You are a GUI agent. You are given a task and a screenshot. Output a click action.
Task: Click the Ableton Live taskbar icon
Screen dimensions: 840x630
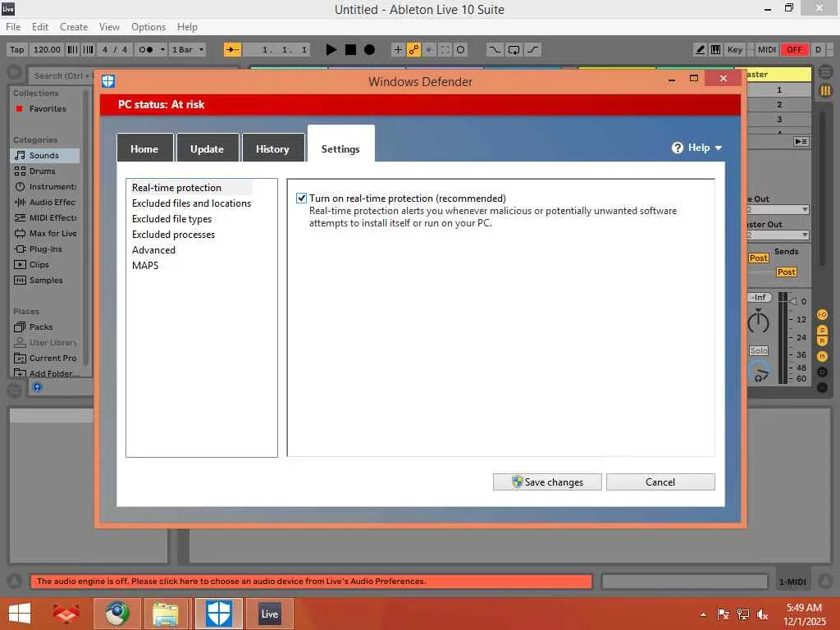pos(269,614)
